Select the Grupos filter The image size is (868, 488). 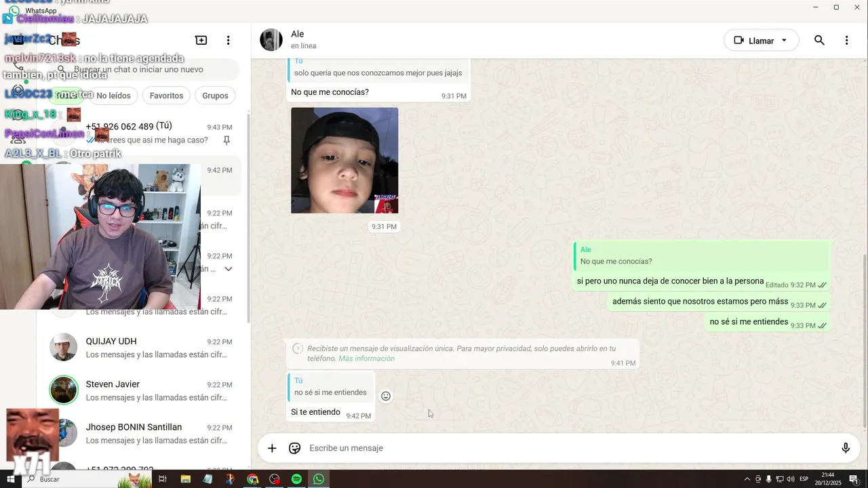[x=215, y=96]
